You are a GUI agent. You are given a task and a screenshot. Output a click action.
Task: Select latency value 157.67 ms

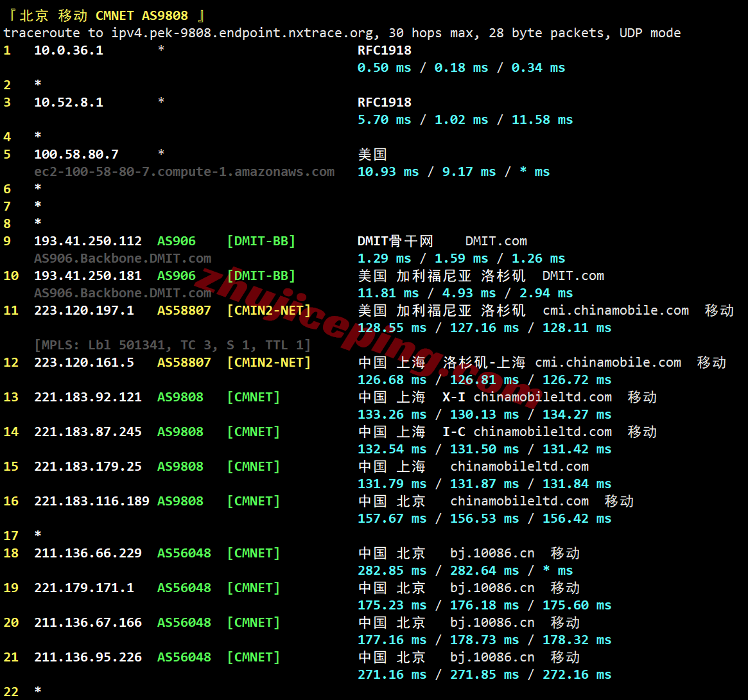(392, 518)
